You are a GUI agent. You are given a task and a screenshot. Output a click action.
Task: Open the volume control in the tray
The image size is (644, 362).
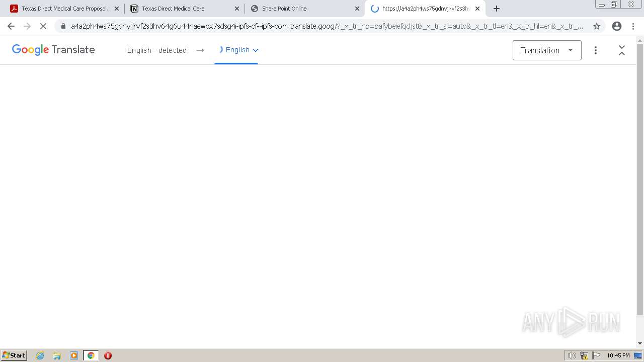pyautogui.click(x=572, y=355)
